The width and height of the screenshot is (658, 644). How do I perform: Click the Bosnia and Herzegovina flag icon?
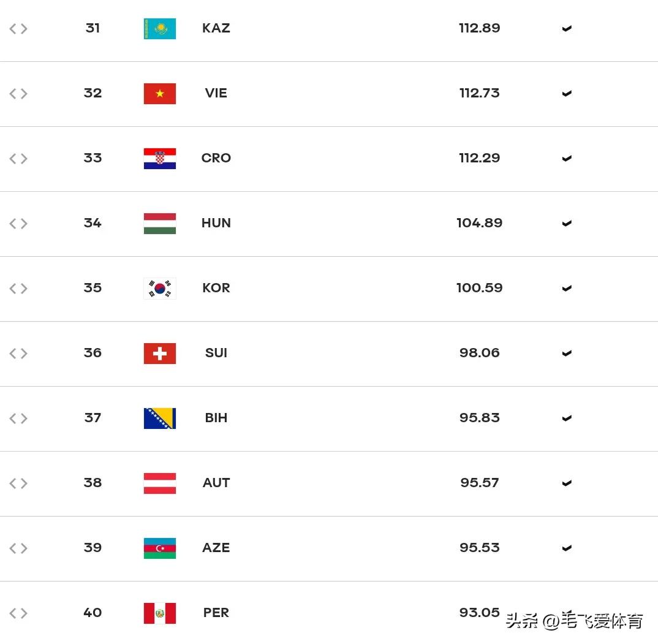[159, 419]
